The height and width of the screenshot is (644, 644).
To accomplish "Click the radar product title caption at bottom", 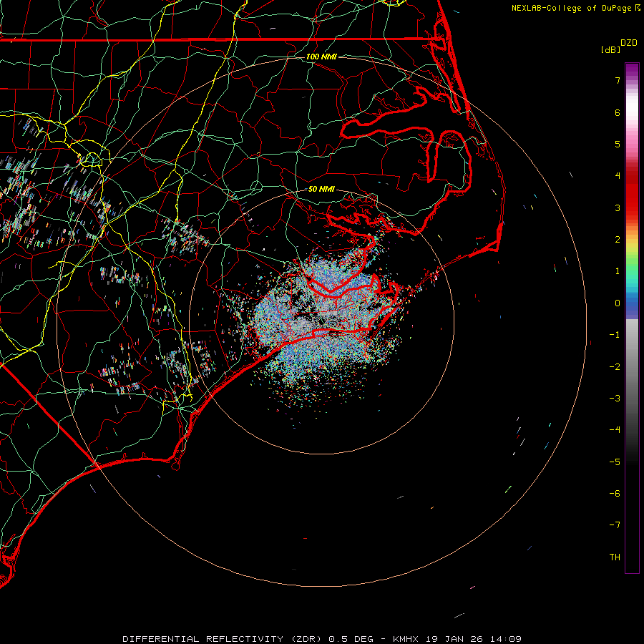I will [322, 639].
